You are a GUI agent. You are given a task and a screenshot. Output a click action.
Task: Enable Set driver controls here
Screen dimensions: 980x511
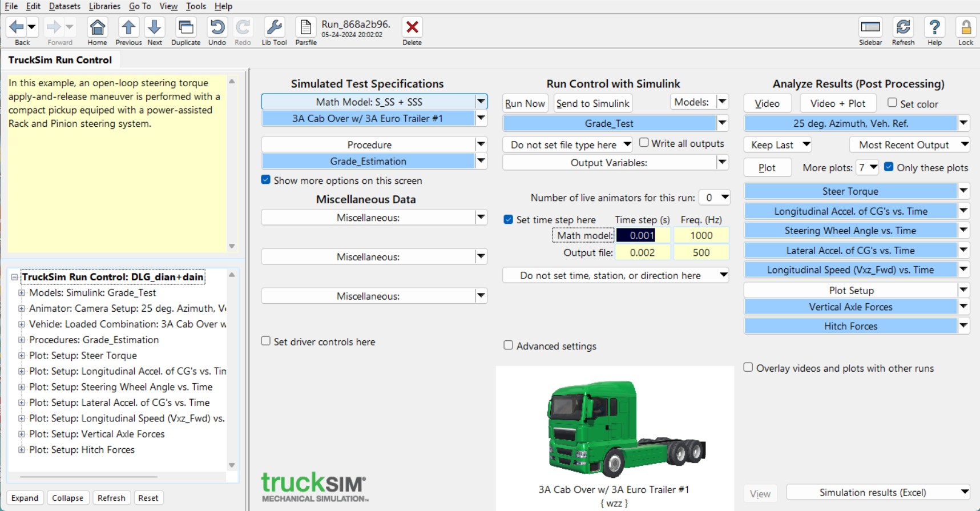(x=265, y=341)
